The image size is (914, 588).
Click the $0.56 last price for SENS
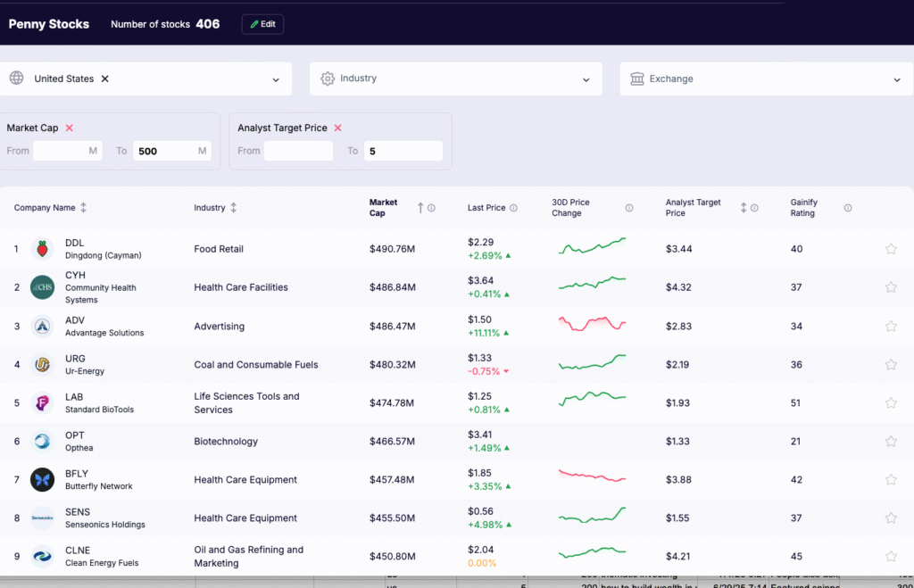pos(480,511)
